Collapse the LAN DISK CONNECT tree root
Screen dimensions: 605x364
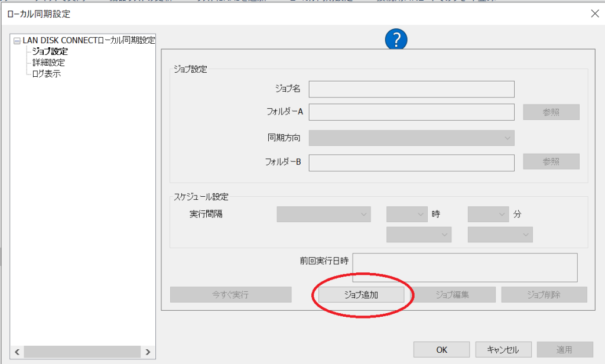(17, 41)
